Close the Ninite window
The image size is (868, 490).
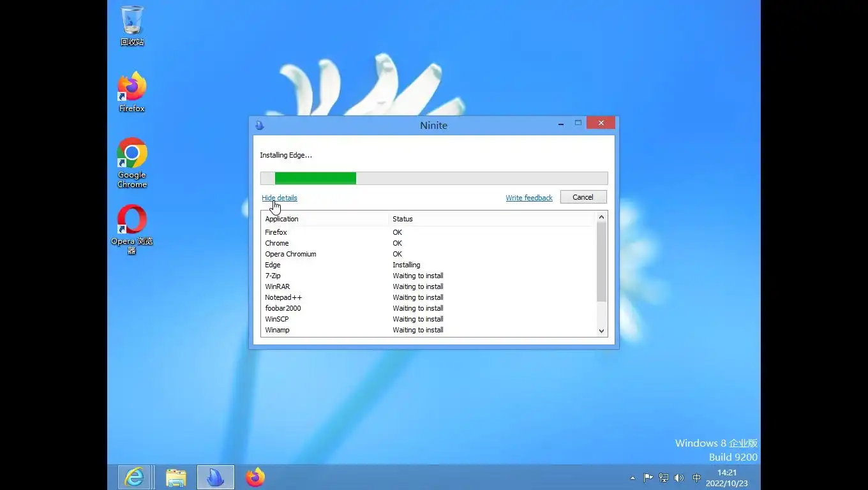coord(601,123)
